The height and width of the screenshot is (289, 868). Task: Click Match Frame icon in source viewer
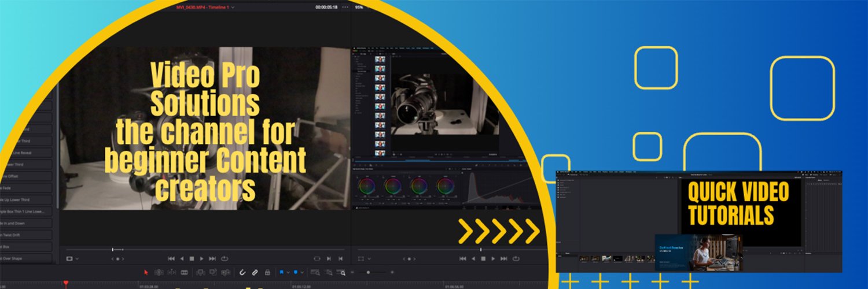point(317,258)
